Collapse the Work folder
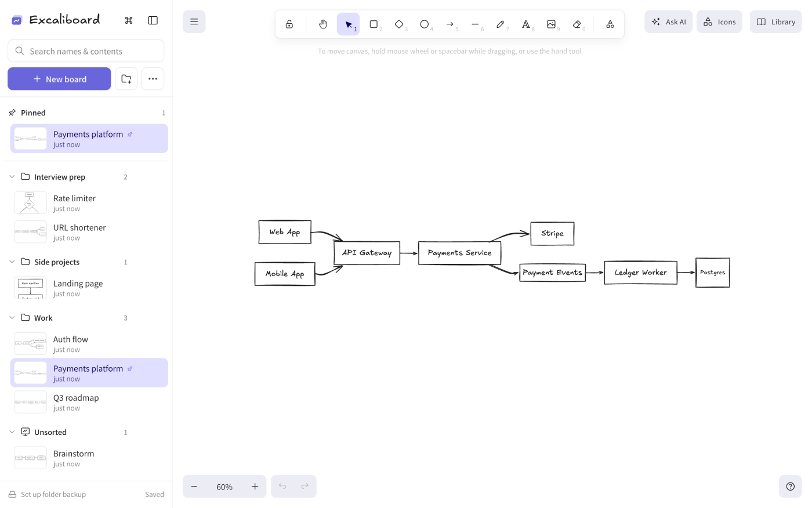 [x=12, y=318]
